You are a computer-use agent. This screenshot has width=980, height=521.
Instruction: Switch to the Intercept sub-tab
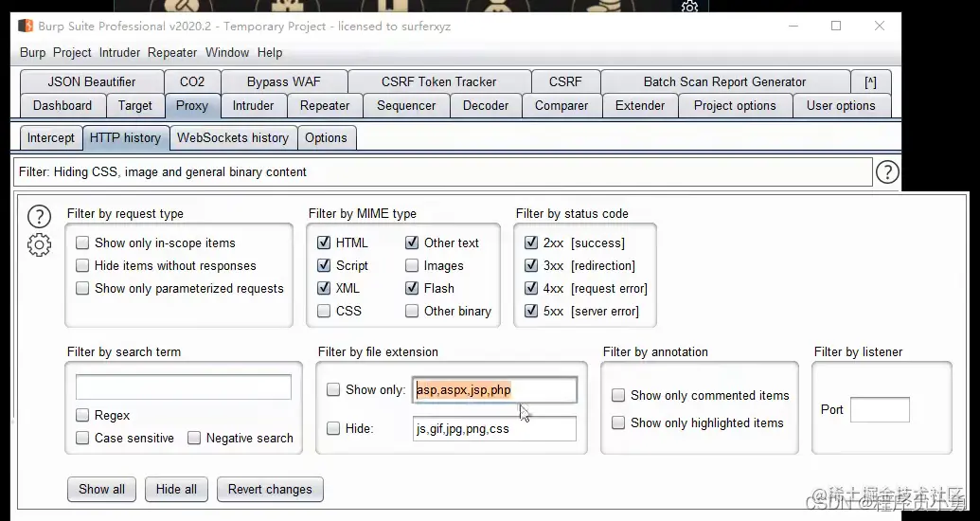click(x=50, y=138)
